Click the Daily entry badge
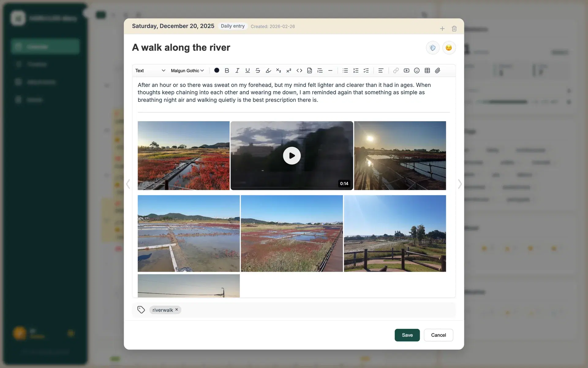Viewport: 588px width, 368px height. (x=233, y=26)
